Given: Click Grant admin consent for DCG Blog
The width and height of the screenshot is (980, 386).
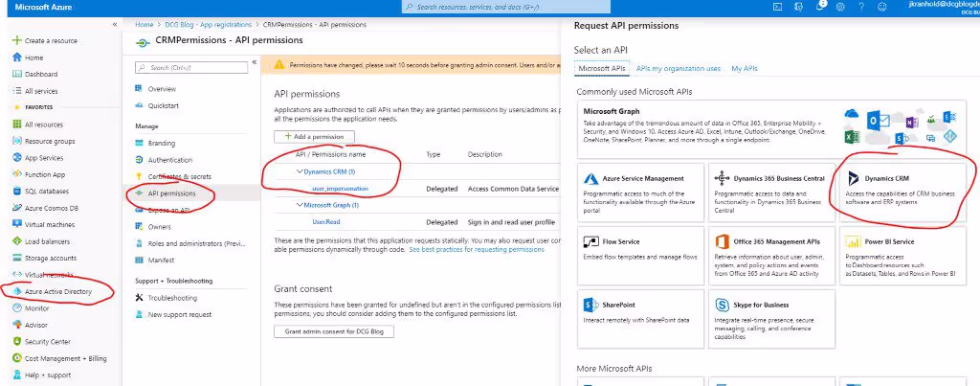Looking at the screenshot, I should point(334,331).
